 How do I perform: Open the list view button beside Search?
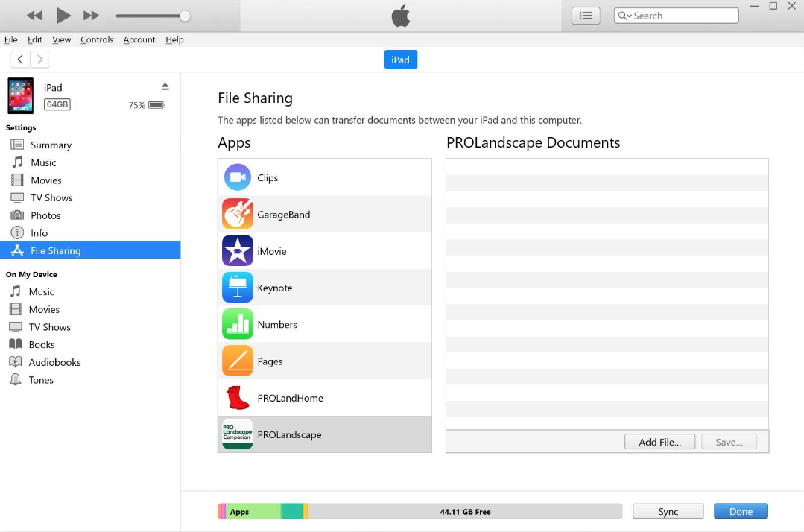(586, 16)
